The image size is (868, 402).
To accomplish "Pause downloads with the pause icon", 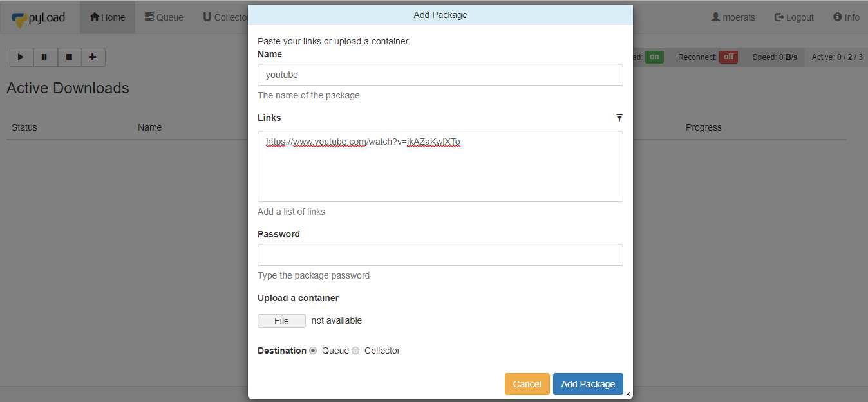I will 45,57.
